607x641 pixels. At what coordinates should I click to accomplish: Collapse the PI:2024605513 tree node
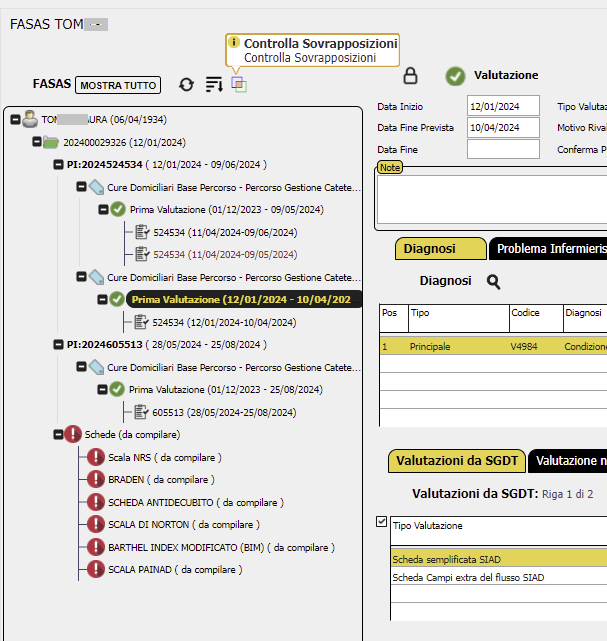point(58,345)
